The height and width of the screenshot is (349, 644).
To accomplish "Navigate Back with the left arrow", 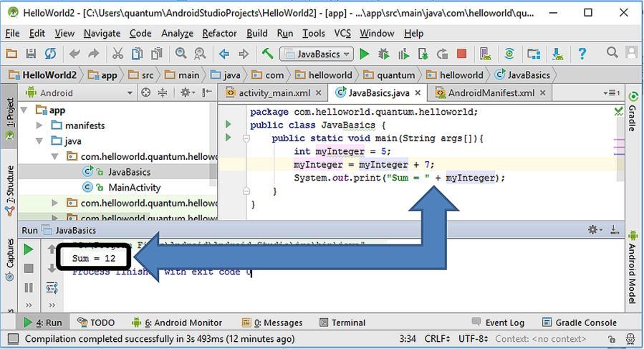I will point(224,54).
